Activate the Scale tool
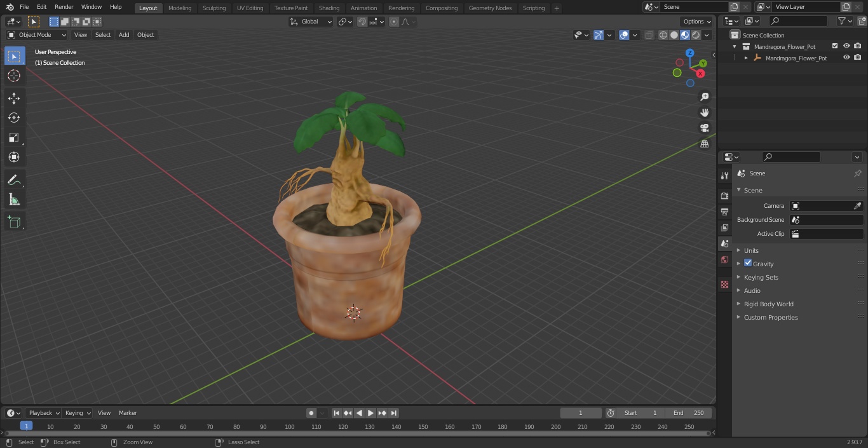 14,137
